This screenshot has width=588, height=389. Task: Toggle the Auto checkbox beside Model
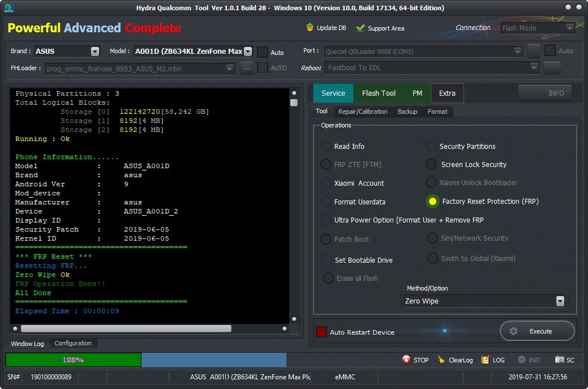click(x=263, y=52)
